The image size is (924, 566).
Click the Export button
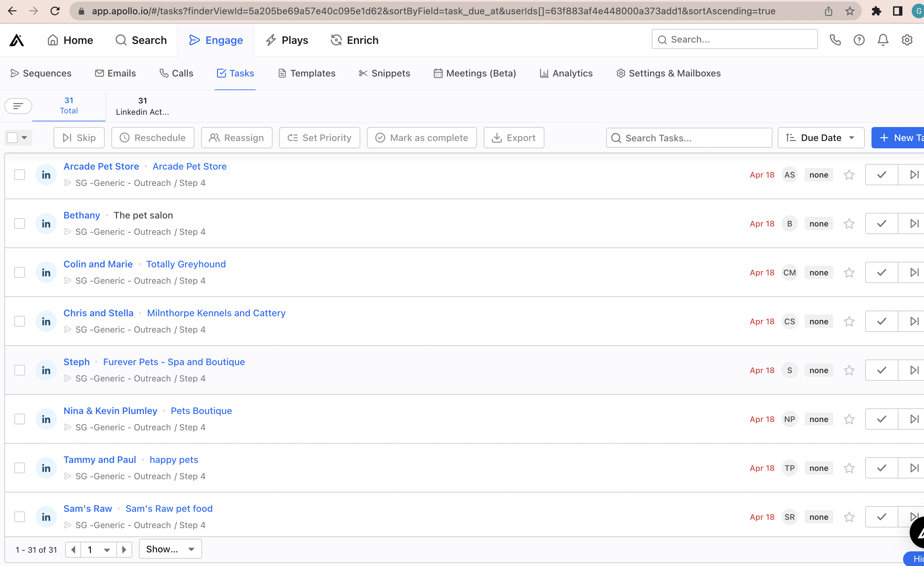pos(514,138)
